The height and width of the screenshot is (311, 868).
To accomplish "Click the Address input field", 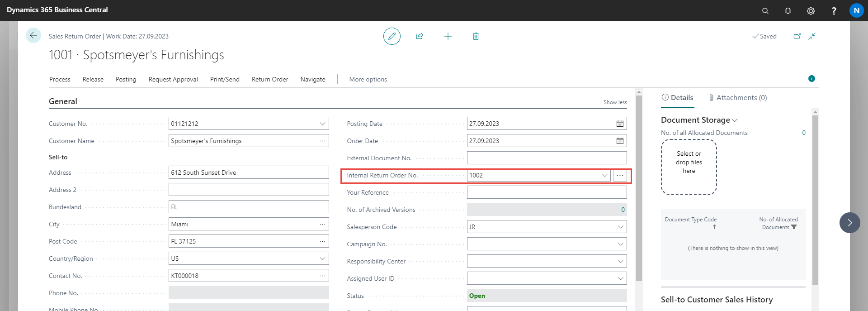I will coord(249,172).
